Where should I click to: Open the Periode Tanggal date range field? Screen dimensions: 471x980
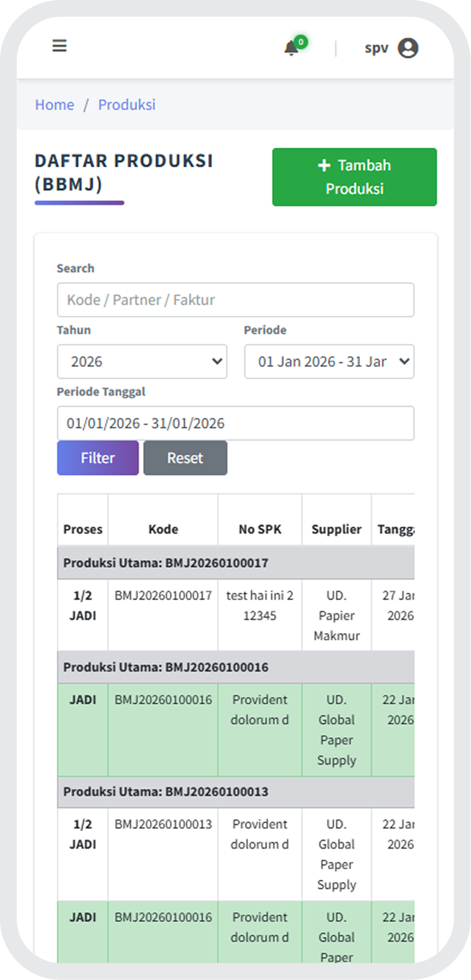click(235, 423)
